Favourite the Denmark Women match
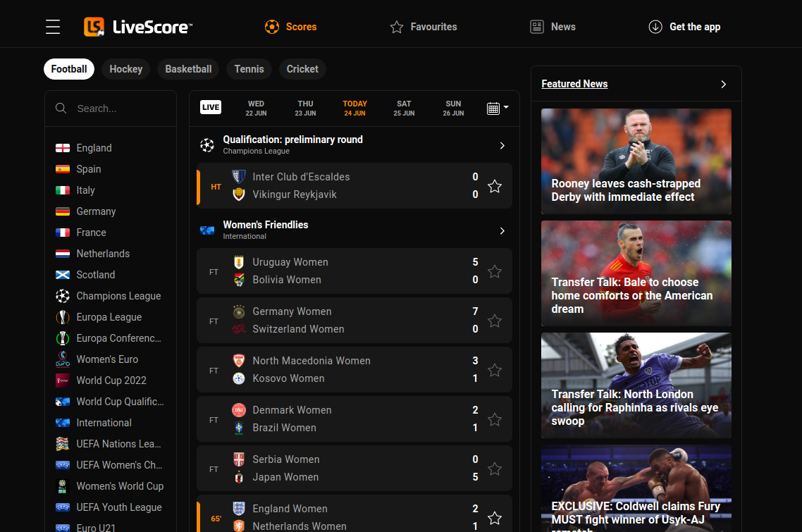Image resolution: width=802 pixels, height=532 pixels. tap(495, 419)
